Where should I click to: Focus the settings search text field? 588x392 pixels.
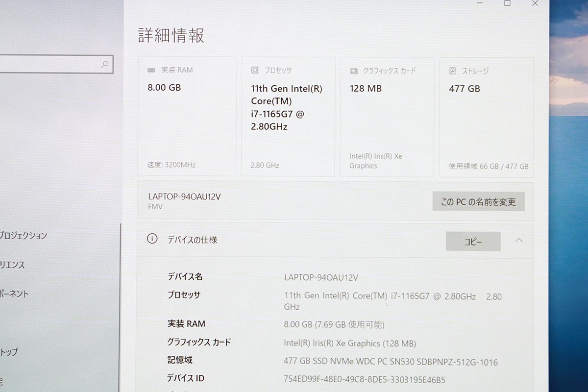click(x=49, y=64)
